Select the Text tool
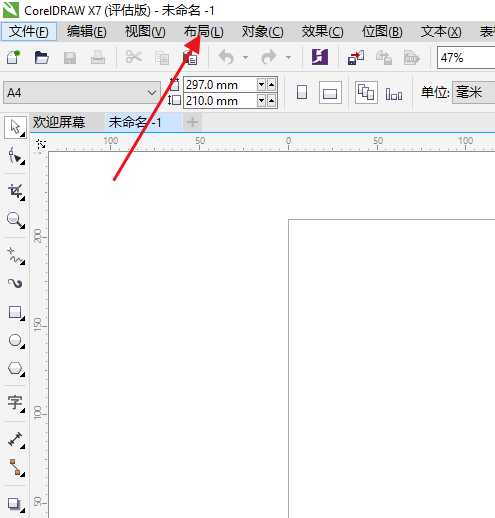Image resolution: width=495 pixels, height=518 pixels. [16, 403]
